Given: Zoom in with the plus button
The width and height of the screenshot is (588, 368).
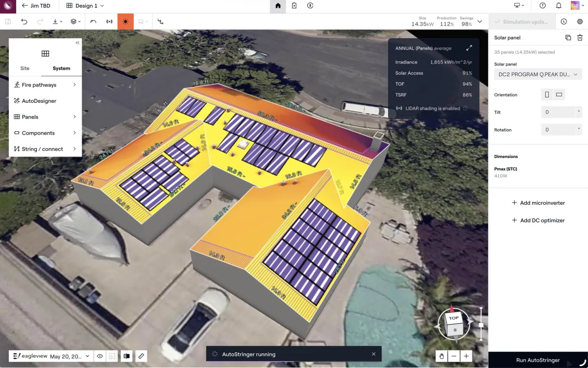Looking at the screenshot, I should pos(466,356).
